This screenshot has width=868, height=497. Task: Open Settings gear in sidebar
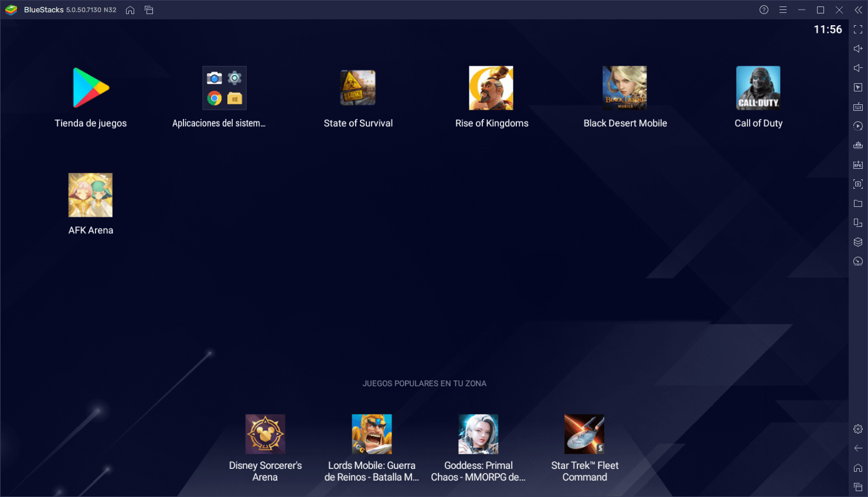click(858, 429)
